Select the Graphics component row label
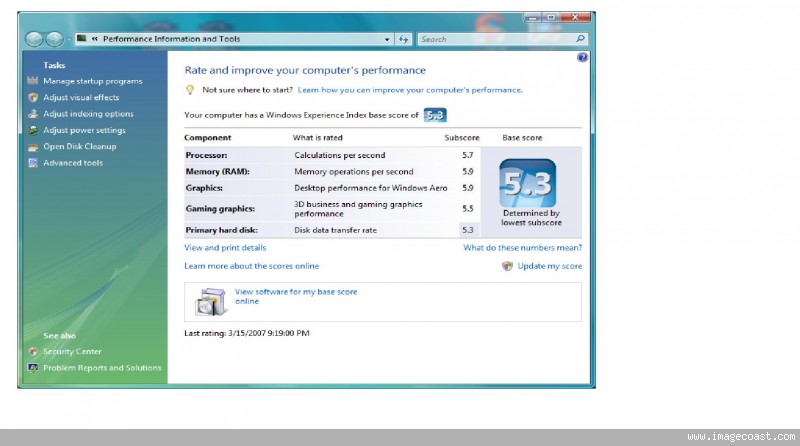Viewport: 800px width, 446px height. pyautogui.click(x=204, y=188)
